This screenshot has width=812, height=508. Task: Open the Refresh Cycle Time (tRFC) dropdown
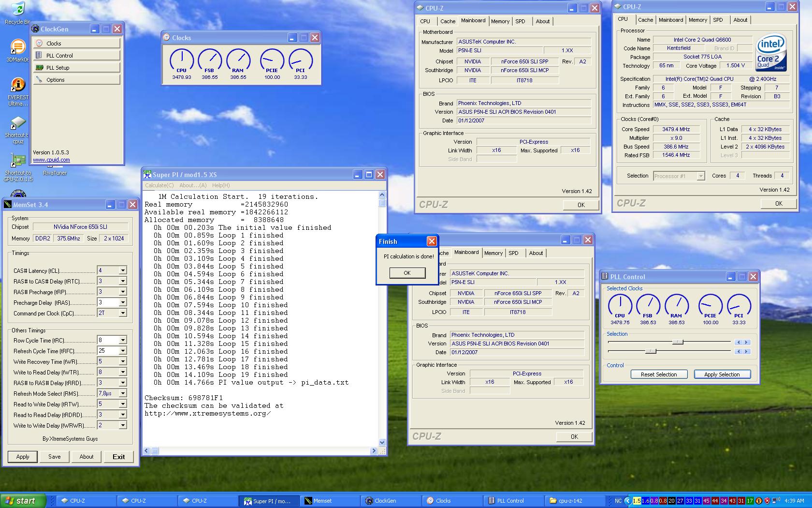pos(123,351)
